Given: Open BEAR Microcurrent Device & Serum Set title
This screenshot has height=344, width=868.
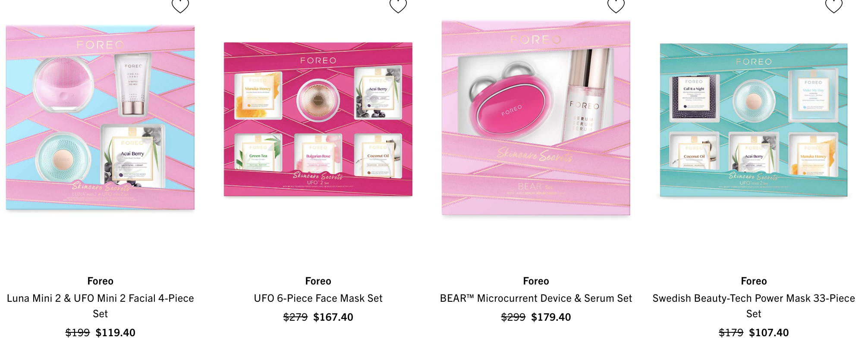Looking at the screenshot, I should point(536,298).
